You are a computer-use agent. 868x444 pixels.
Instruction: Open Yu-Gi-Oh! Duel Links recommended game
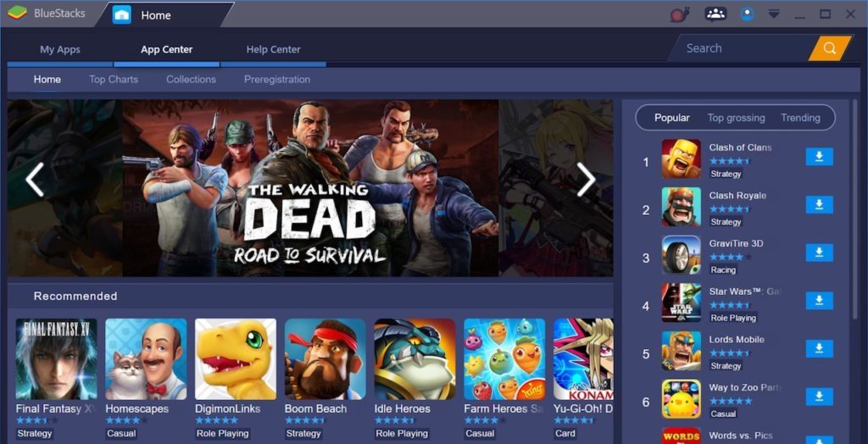click(x=583, y=358)
